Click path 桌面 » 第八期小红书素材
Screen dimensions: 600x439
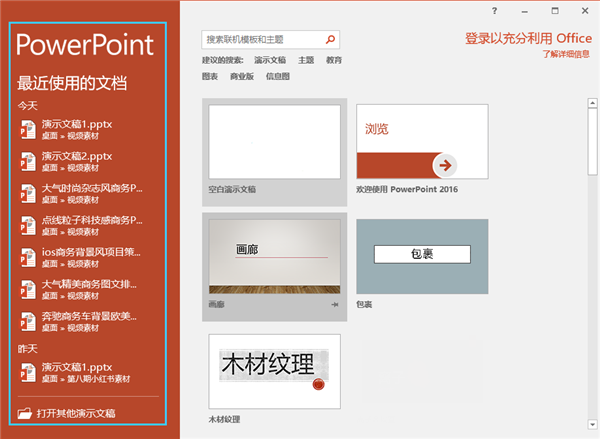[86, 379]
